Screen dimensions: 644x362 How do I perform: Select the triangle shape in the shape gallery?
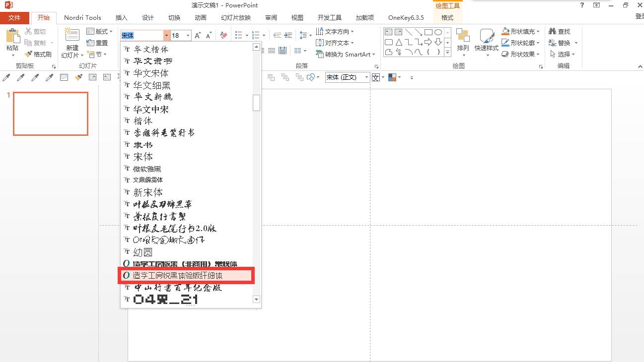398,42
